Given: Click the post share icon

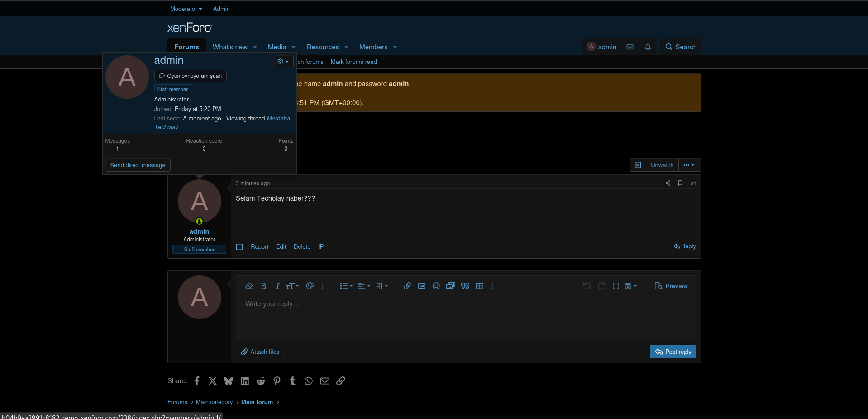Looking at the screenshot, I should [x=668, y=183].
